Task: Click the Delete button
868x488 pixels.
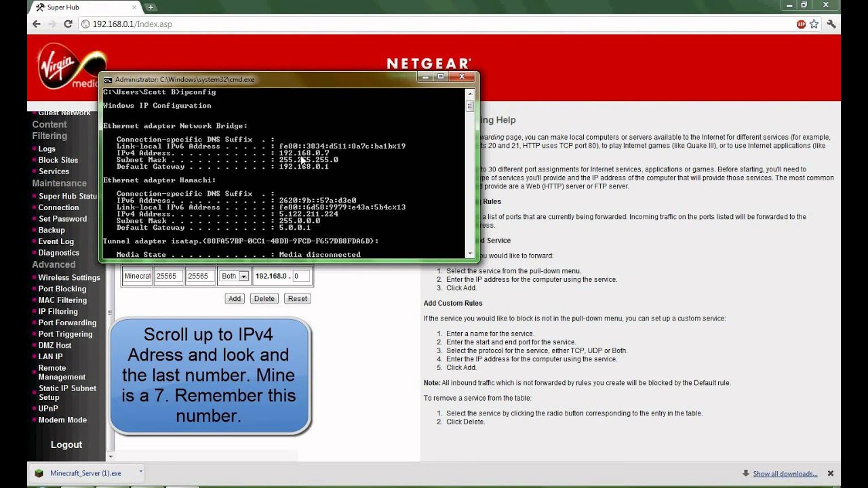Action: [264, 298]
